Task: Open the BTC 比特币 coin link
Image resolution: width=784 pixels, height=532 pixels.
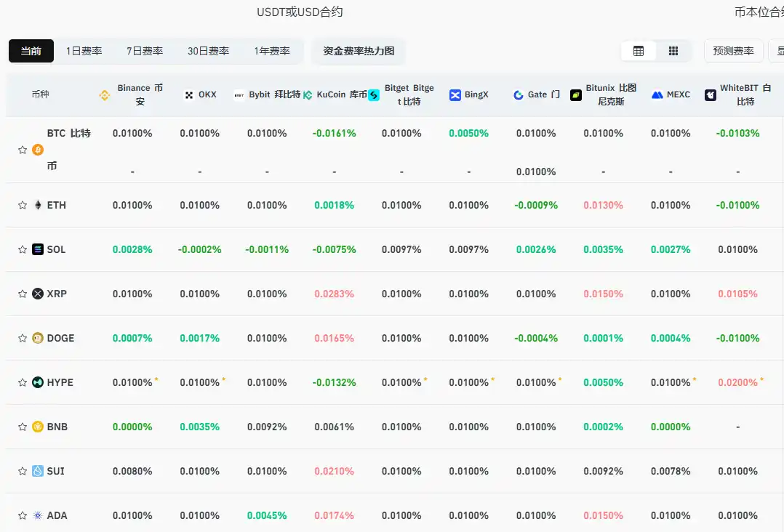Action: click(69, 150)
